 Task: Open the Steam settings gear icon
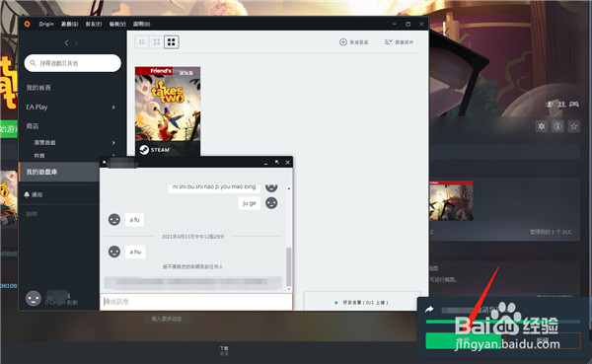click(542, 126)
